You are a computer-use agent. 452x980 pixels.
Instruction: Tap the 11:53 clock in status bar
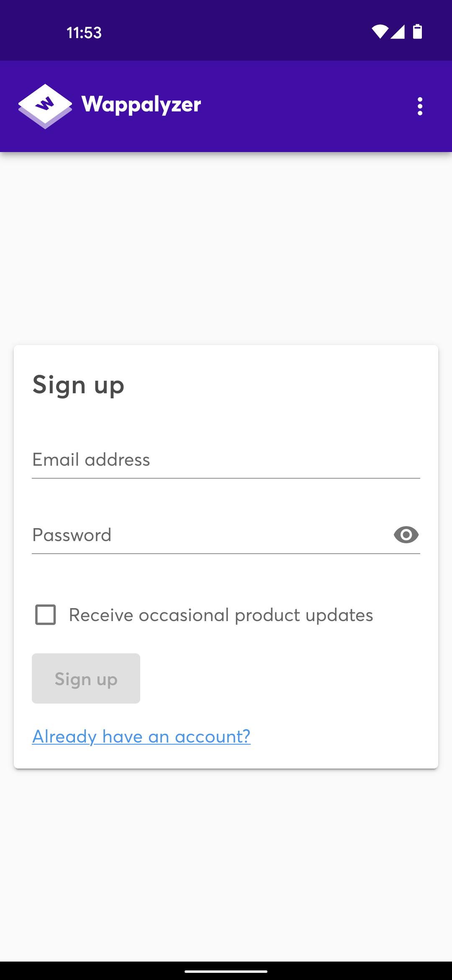coord(84,33)
